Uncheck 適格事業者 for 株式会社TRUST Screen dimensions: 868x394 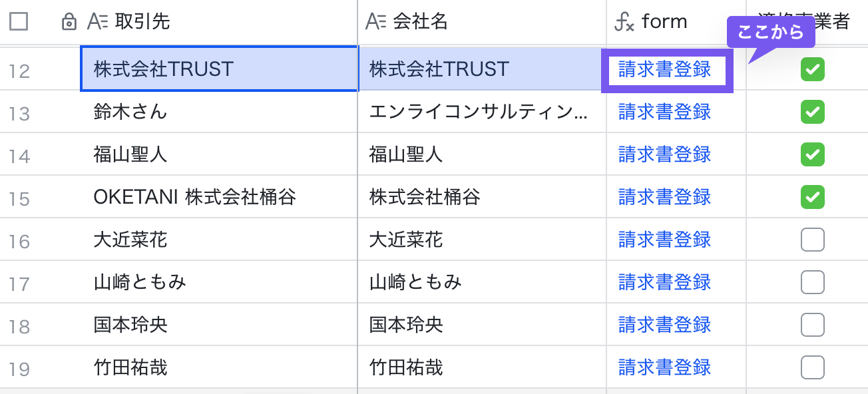pos(813,69)
